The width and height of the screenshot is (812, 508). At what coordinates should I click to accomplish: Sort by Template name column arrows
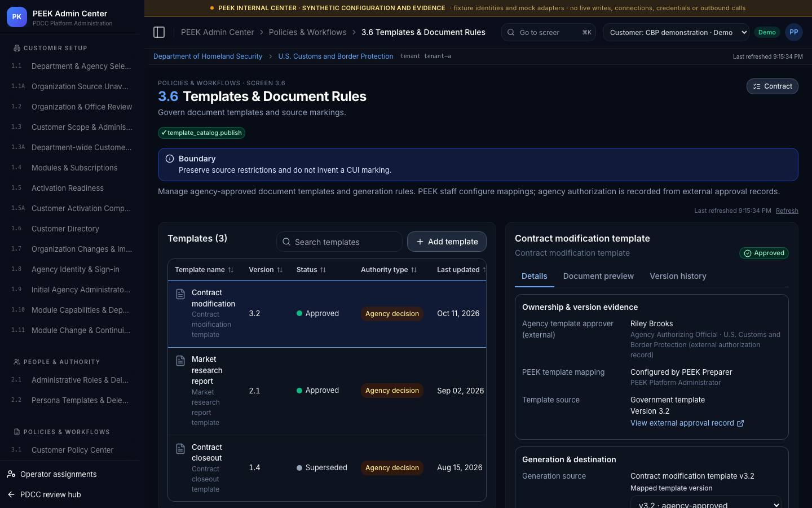pos(231,270)
